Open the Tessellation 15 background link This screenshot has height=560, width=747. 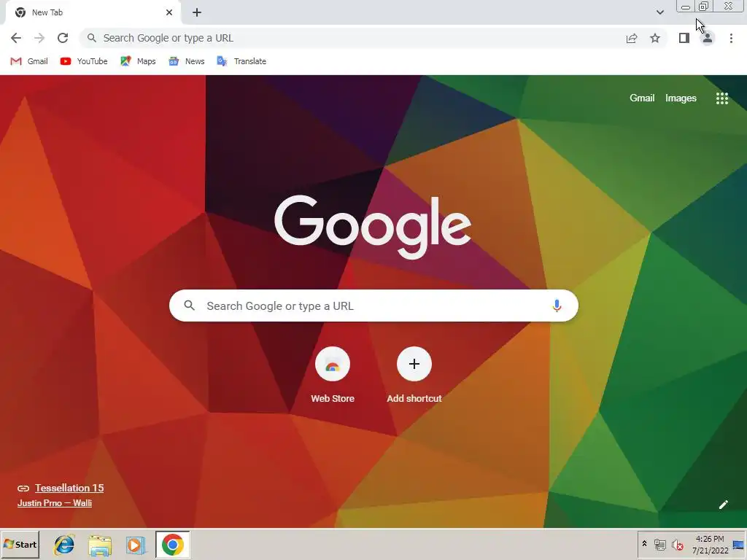click(69, 488)
